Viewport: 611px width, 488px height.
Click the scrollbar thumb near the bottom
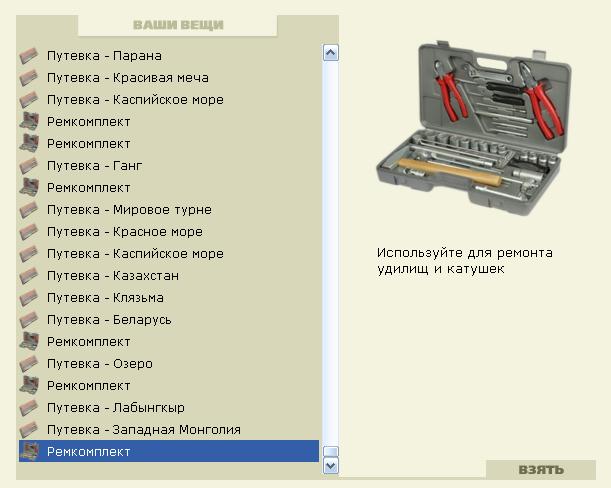coord(331,452)
